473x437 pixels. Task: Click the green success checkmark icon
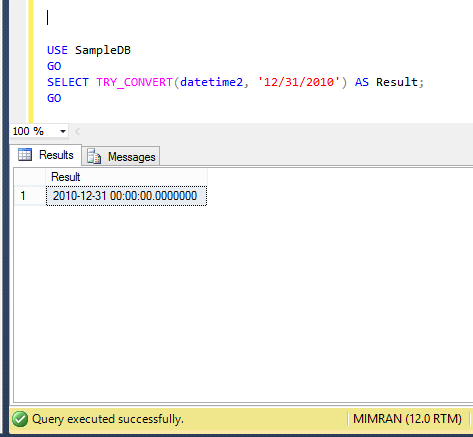click(x=20, y=419)
